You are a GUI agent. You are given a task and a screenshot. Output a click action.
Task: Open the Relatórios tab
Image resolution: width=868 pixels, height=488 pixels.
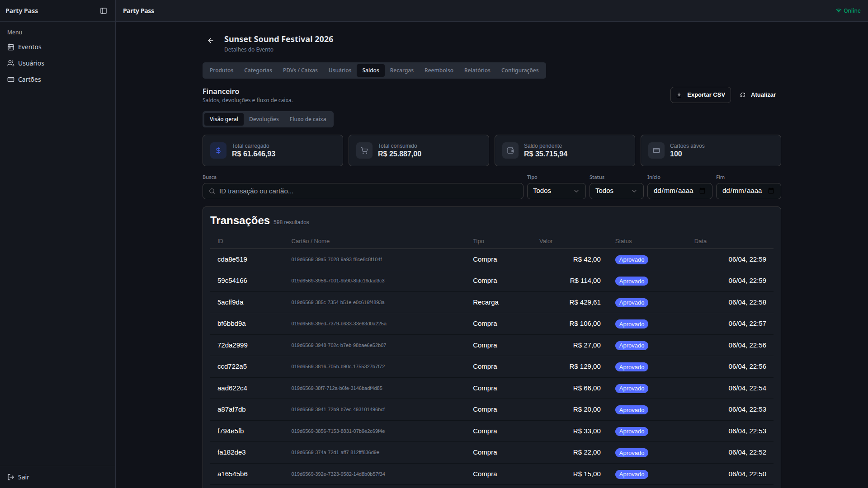477,70
